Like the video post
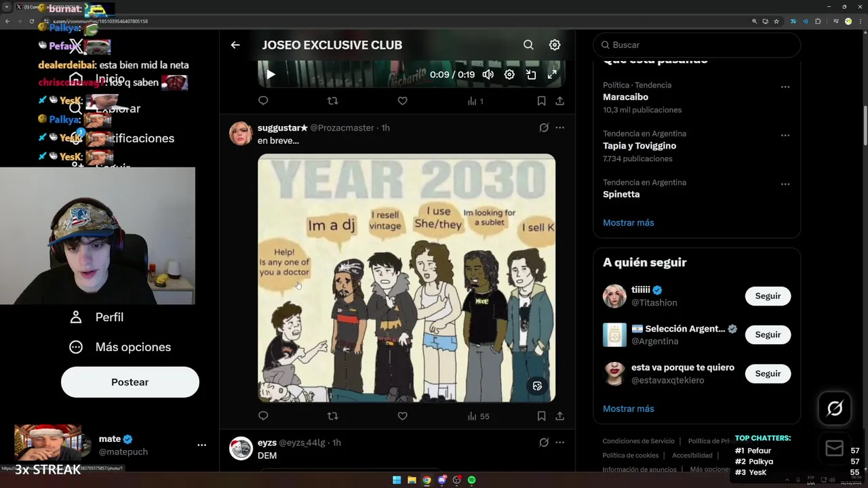868x488 pixels. 402,101
